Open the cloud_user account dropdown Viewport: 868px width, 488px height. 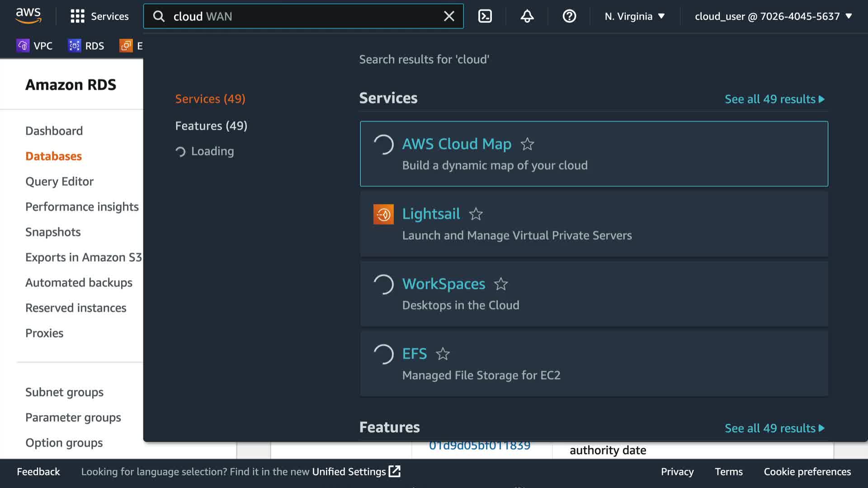coord(773,16)
